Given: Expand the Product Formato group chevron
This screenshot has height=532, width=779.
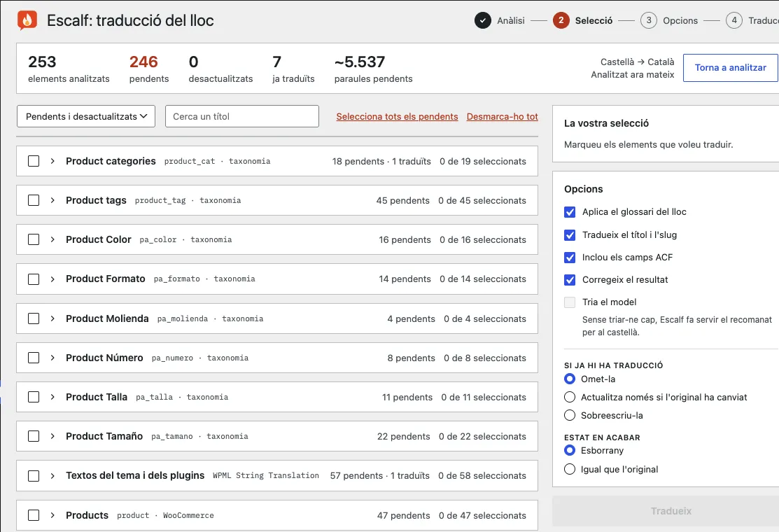Looking at the screenshot, I should (x=52, y=279).
